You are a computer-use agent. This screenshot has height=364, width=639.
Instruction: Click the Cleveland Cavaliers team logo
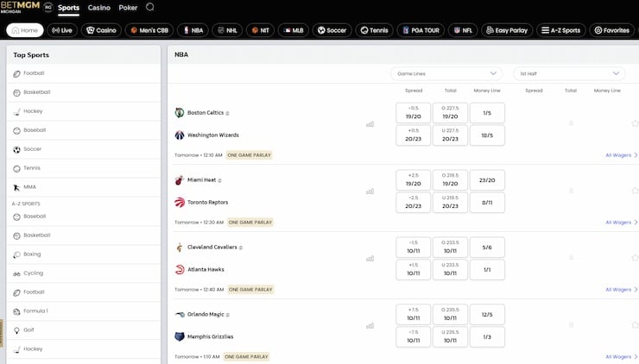180,247
